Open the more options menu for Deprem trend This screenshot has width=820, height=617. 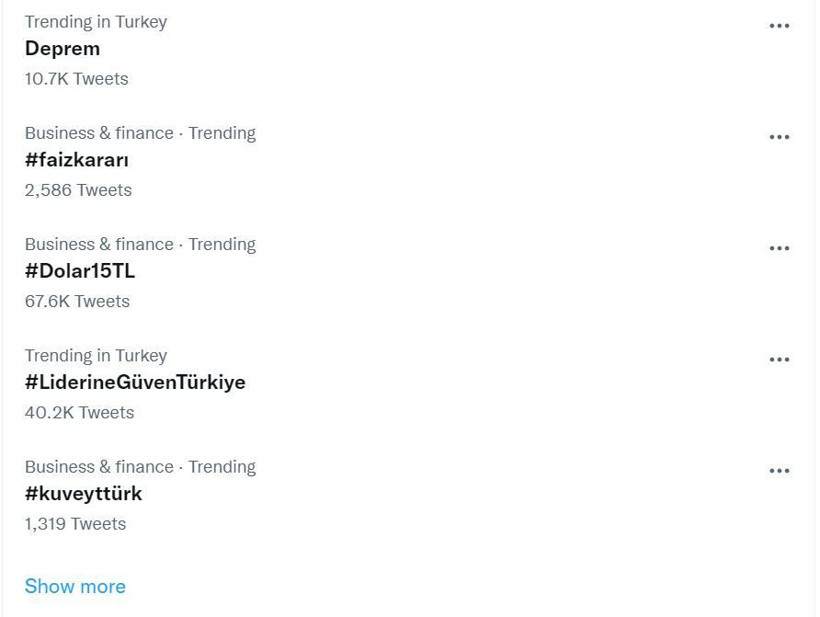pos(779,25)
